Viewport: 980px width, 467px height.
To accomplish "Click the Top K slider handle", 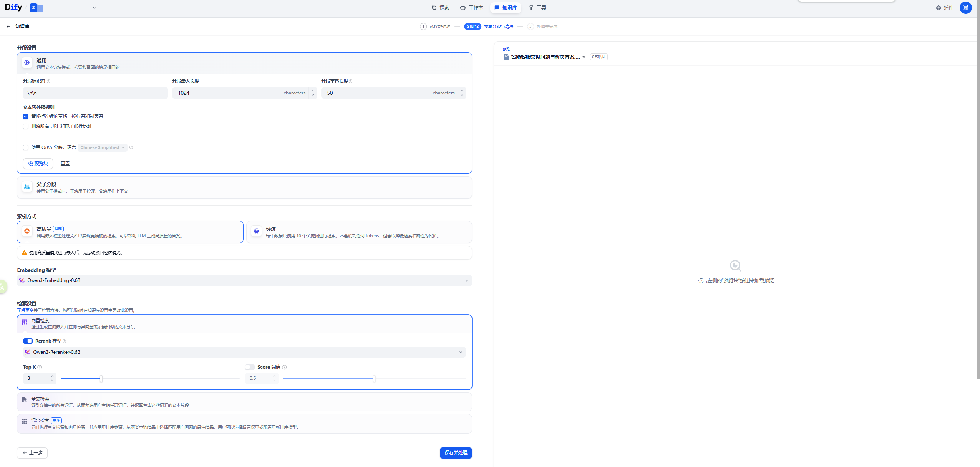I will [101, 379].
